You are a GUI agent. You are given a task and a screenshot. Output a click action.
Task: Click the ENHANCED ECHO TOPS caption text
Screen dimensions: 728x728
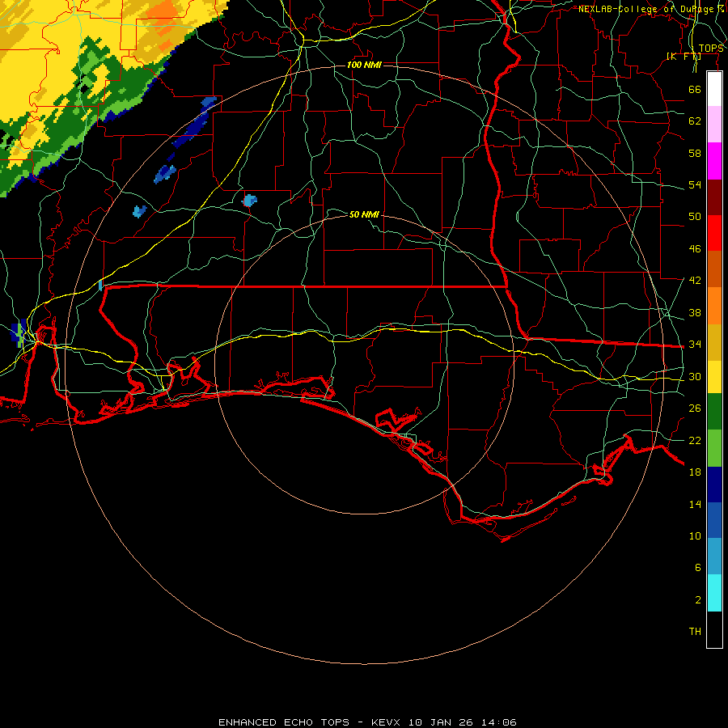coord(367,722)
